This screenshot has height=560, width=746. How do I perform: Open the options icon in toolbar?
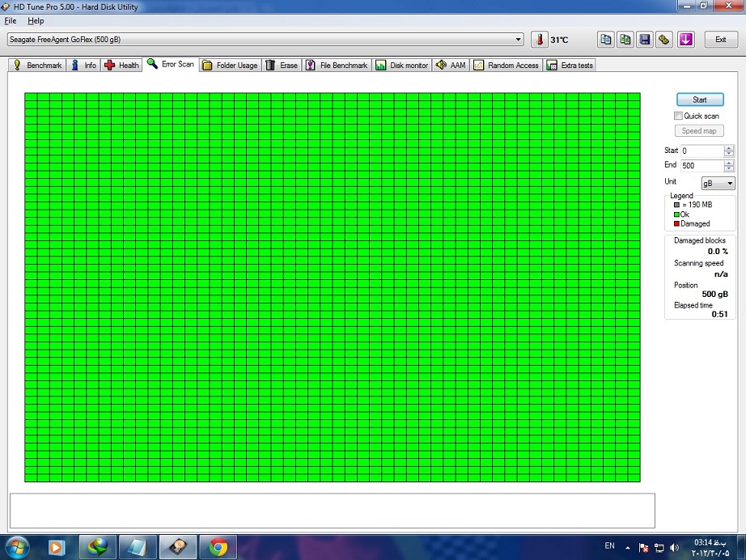click(664, 40)
